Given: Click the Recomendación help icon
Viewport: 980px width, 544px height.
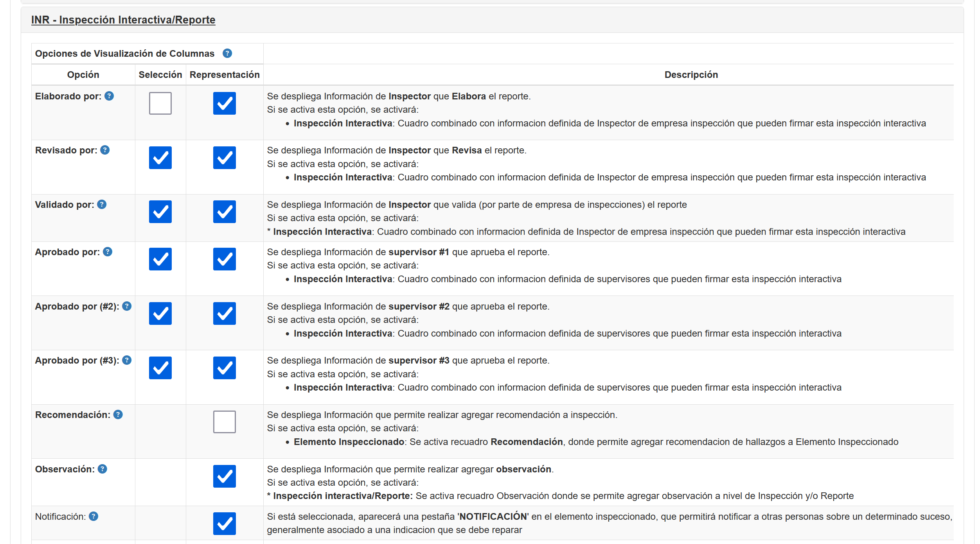Looking at the screenshot, I should (x=118, y=414).
